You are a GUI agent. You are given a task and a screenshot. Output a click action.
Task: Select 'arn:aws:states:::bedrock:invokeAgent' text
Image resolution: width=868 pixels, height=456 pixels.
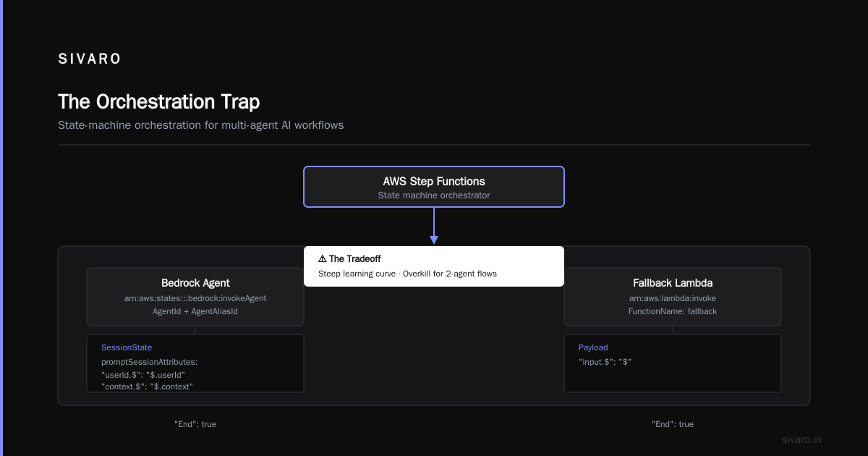[195, 298]
